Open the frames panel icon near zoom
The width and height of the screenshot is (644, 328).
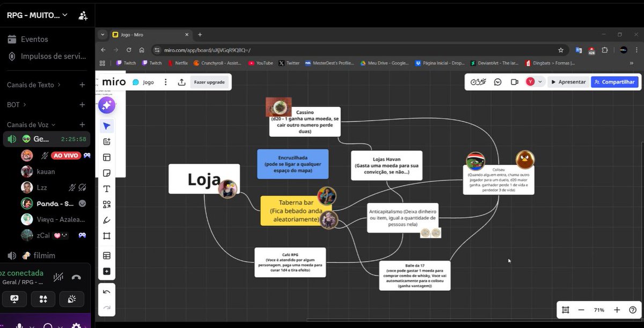pyautogui.click(x=566, y=310)
